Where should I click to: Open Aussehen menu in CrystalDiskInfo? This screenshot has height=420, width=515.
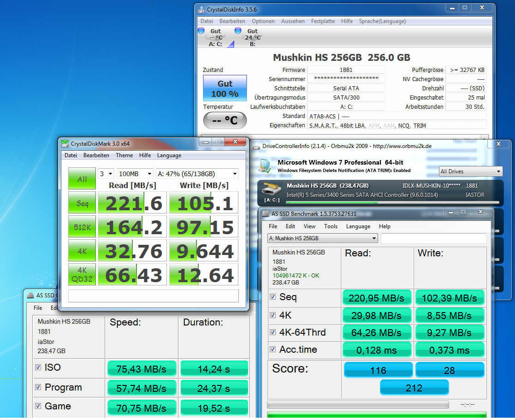tap(293, 21)
